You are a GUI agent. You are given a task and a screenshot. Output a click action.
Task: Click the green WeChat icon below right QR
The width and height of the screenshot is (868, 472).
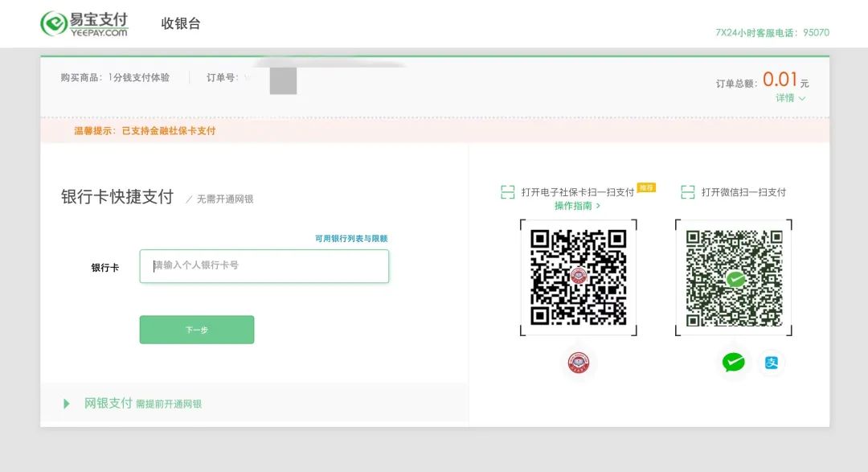coord(732,363)
